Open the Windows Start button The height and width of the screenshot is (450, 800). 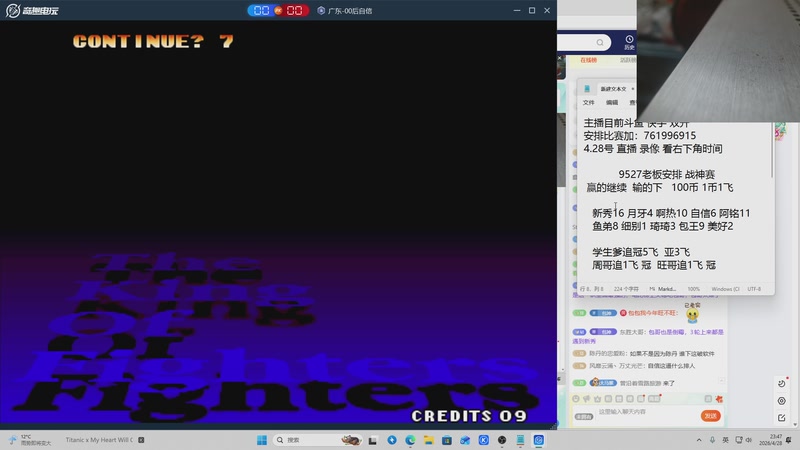262,440
